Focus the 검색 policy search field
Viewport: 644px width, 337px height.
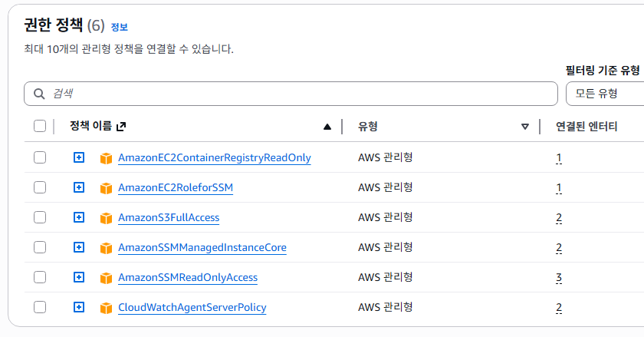[x=291, y=94]
